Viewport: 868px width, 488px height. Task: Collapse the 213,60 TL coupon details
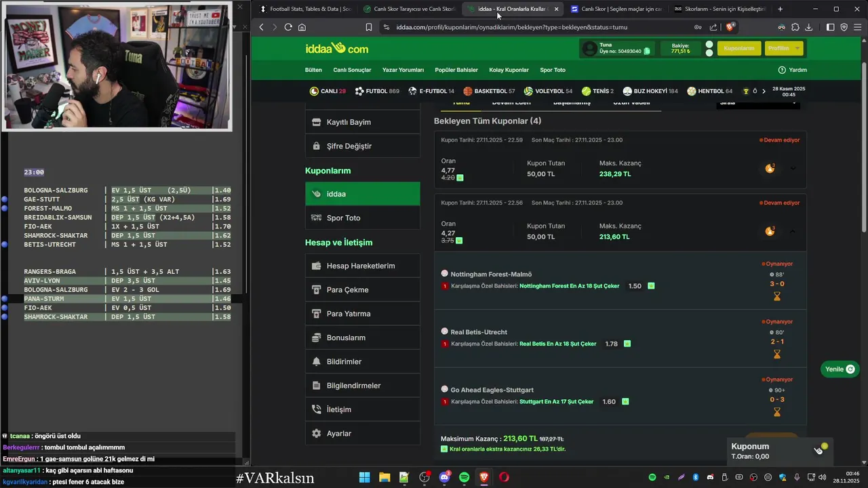point(792,231)
